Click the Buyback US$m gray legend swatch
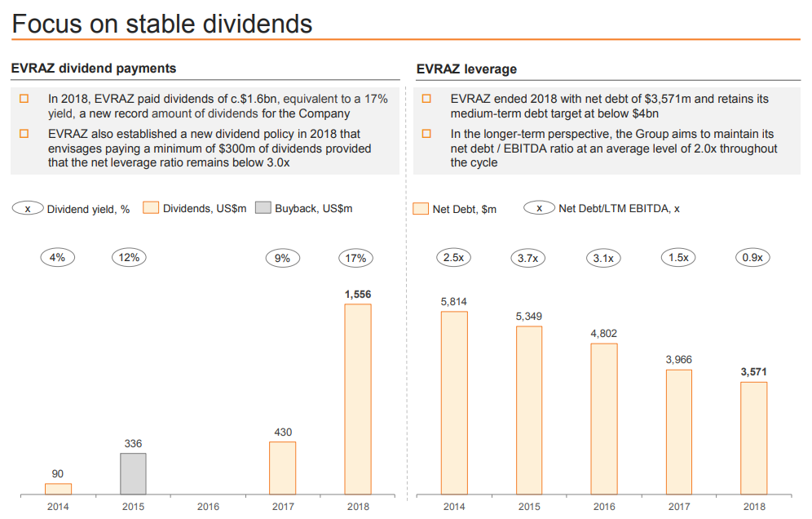This screenshot has width=812, height=519. click(263, 208)
